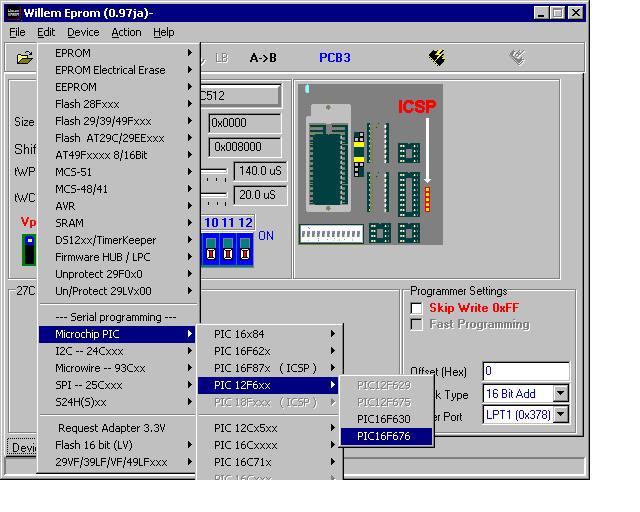Choose PIC 16F87x ( ICSP ) submenu
640x512 pixels.
point(268,368)
